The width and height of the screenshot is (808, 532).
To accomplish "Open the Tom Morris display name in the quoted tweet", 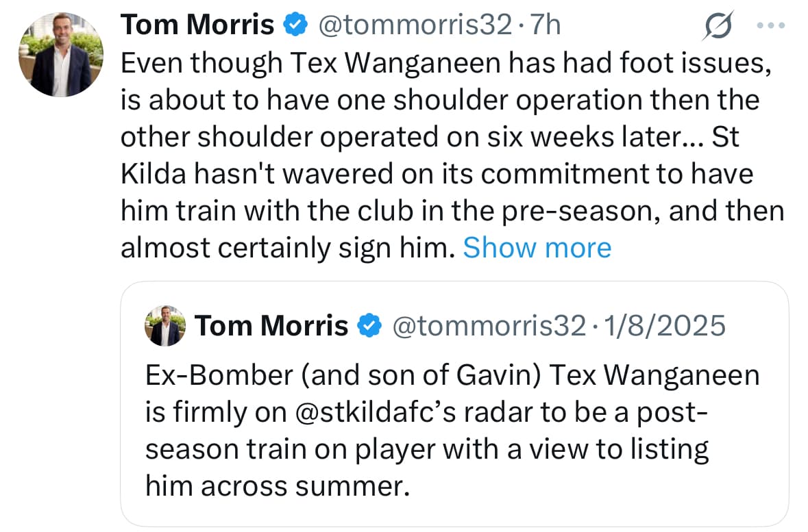I will (271, 327).
